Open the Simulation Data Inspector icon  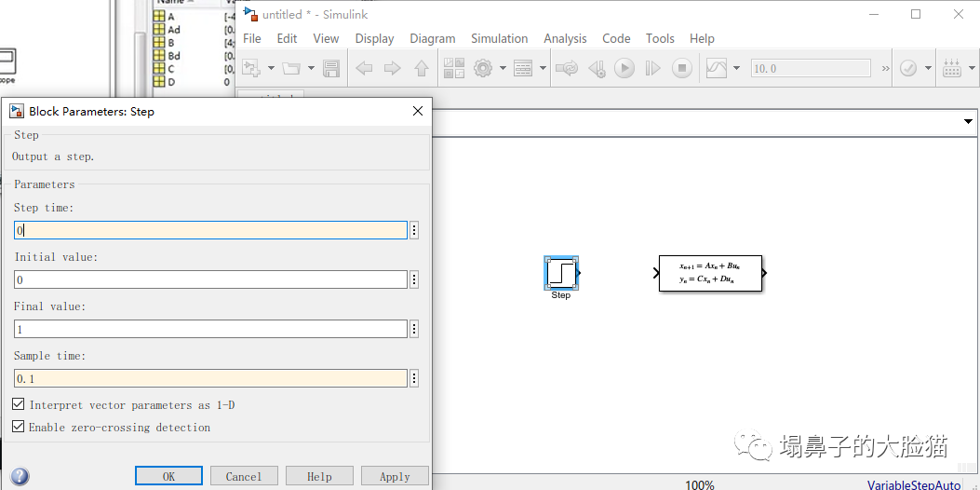pos(717,68)
